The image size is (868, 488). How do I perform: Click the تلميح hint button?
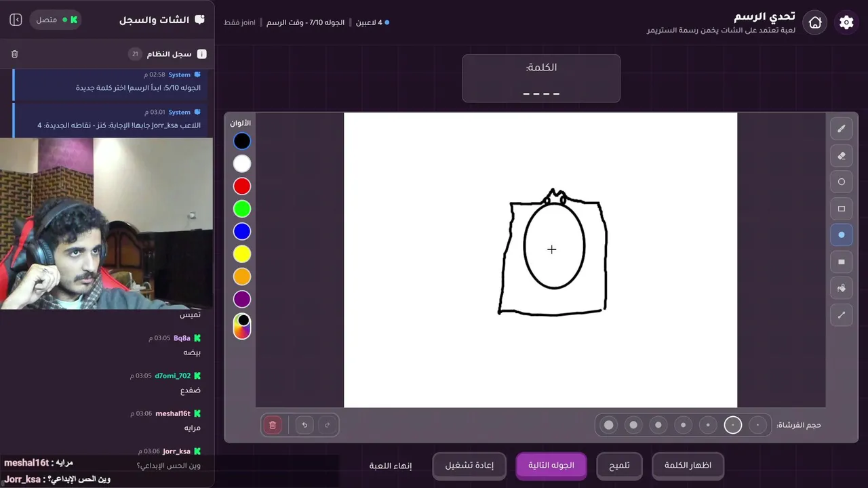(619, 466)
